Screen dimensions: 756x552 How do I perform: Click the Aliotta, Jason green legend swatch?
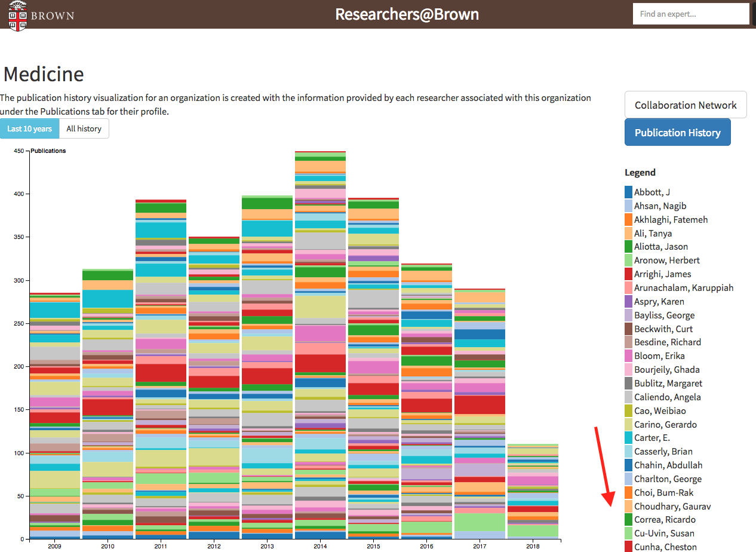tap(628, 247)
